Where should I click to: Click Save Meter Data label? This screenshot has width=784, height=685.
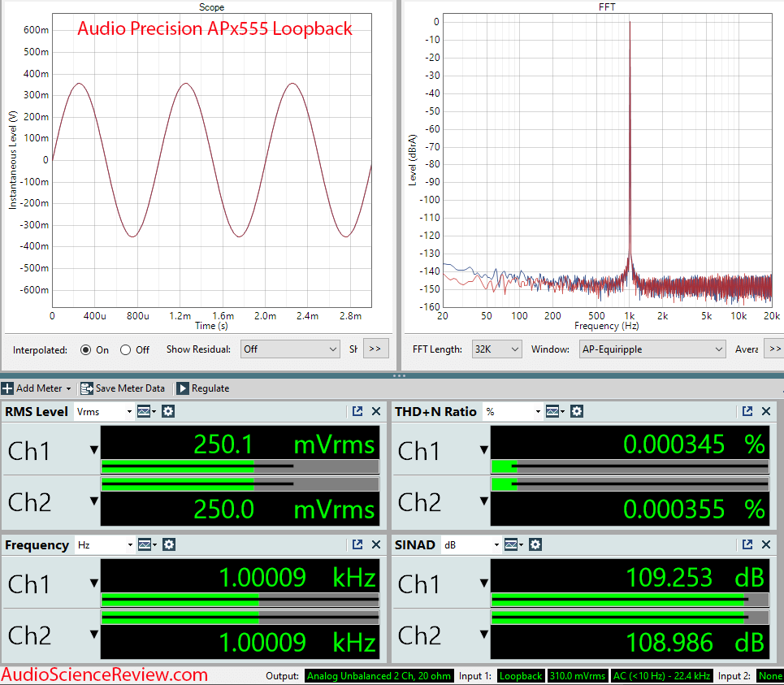click(130, 388)
